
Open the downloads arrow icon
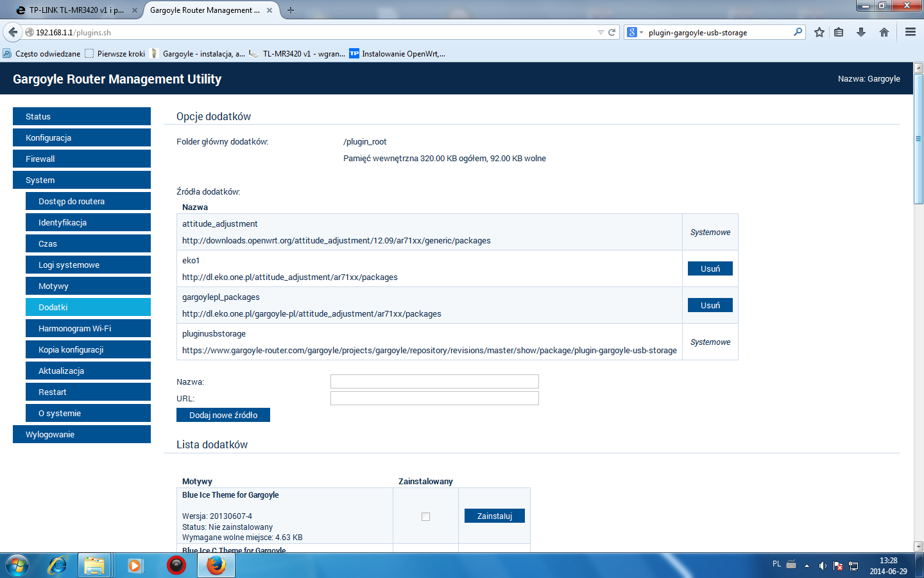[x=861, y=32]
